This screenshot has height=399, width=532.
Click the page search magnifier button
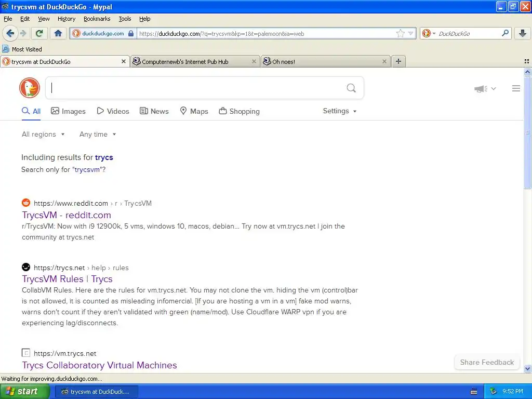coord(351,88)
